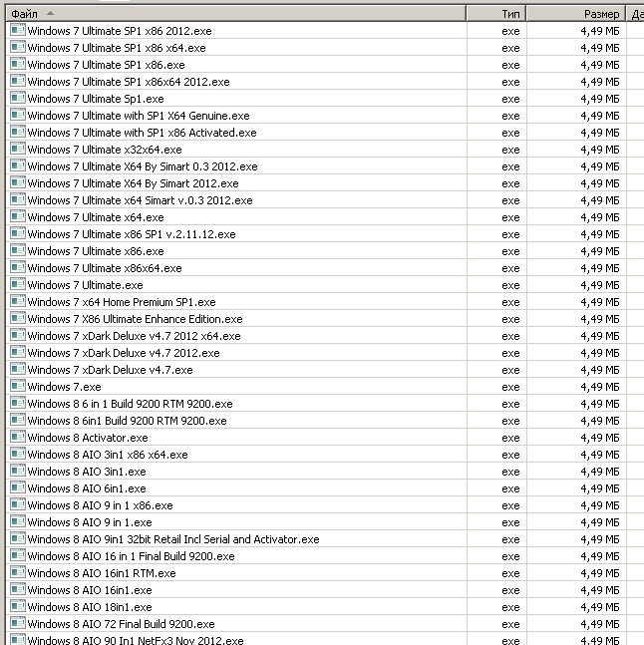The height and width of the screenshot is (645, 644).
Task: Sort by the Тип column header
Action: click(x=496, y=14)
